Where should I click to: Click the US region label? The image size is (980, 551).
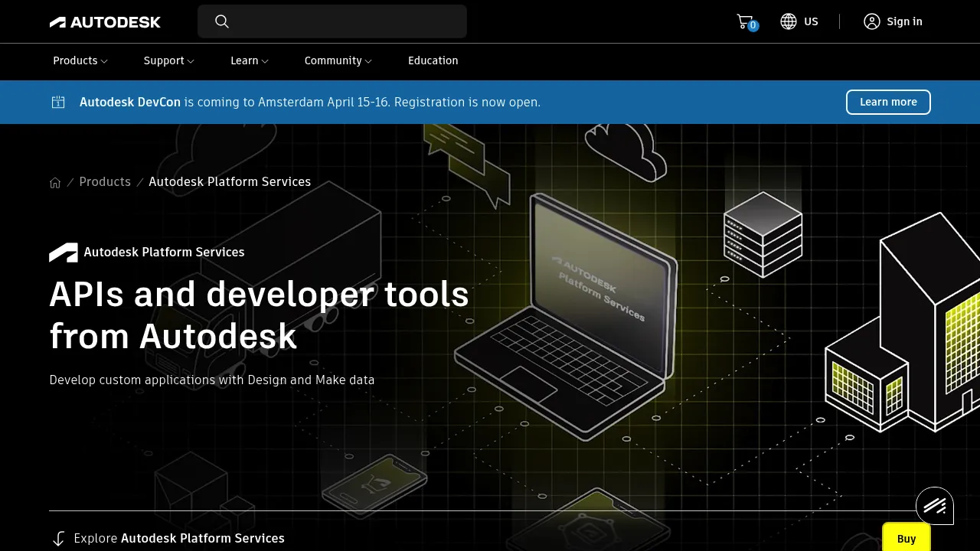[x=811, y=21]
